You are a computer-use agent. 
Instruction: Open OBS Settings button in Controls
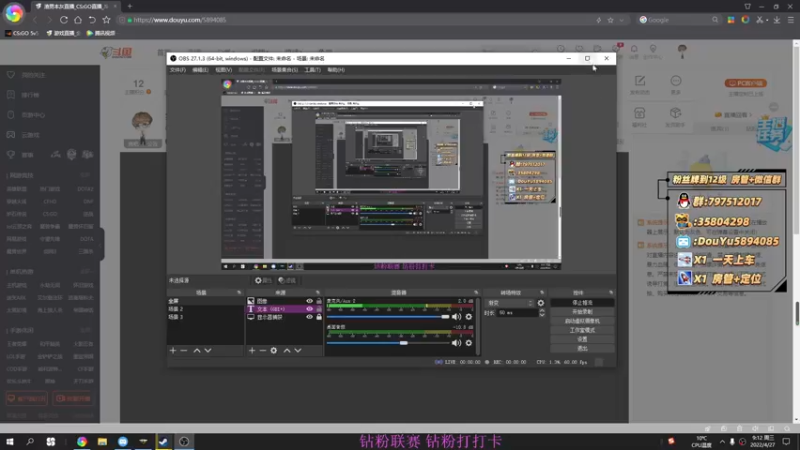(x=582, y=339)
